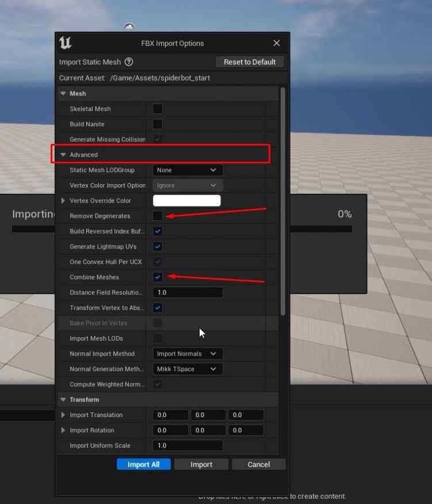Open the Import Static Mesh help icon

(x=129, y=62)
